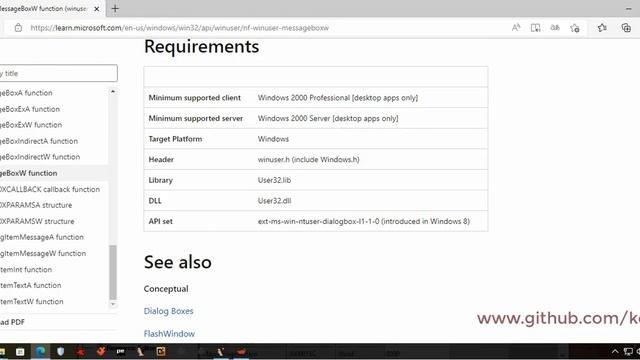
Task: Open MessageBoxA function in sidebar
Action: pos(26,93)
